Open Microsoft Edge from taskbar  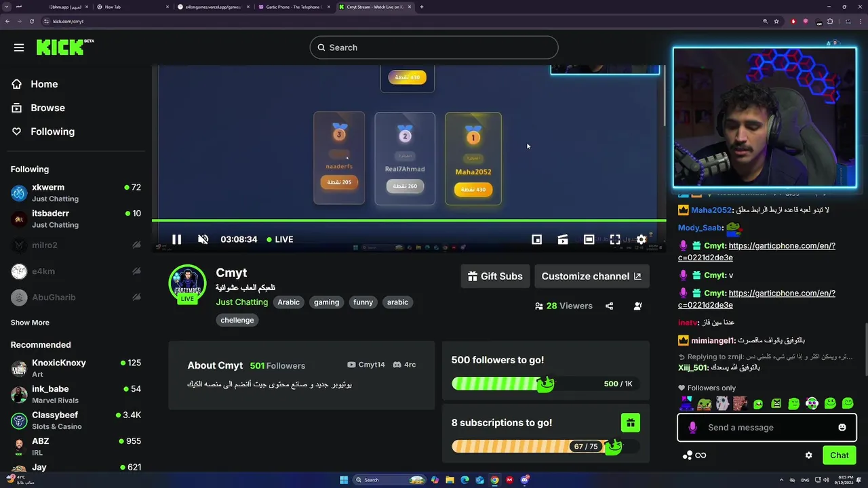(x=465, y=480)
